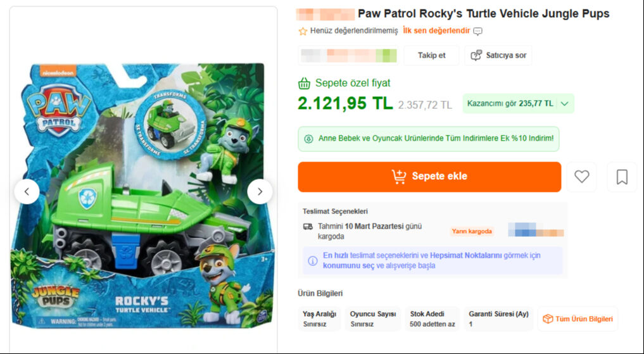Open Tüm Ürün Bilgileri details

point(577,319)
